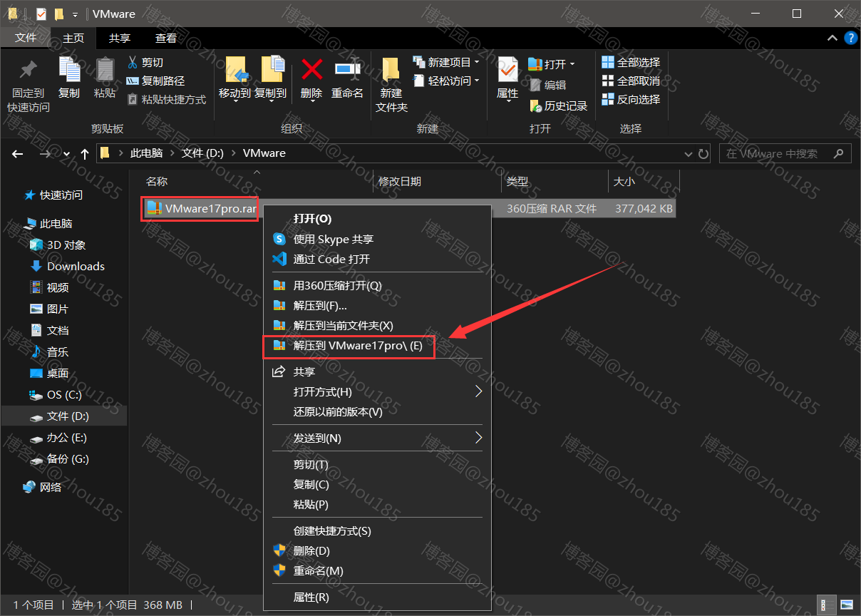Image resolution: width=861 pixels, height=616 pixels.
Task: Sort by the Date modified column header
Action: coord(400,182)
